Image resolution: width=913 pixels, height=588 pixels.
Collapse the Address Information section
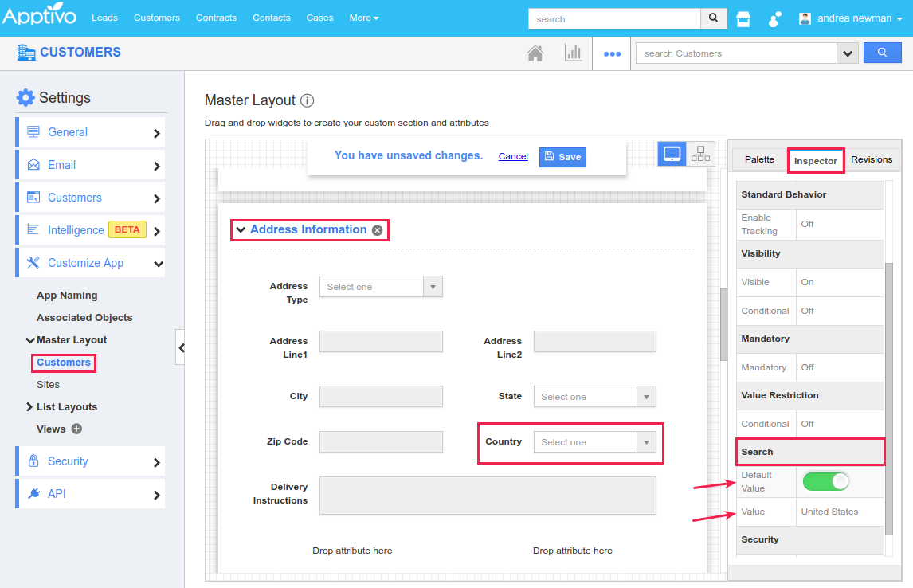click(241, 230)
